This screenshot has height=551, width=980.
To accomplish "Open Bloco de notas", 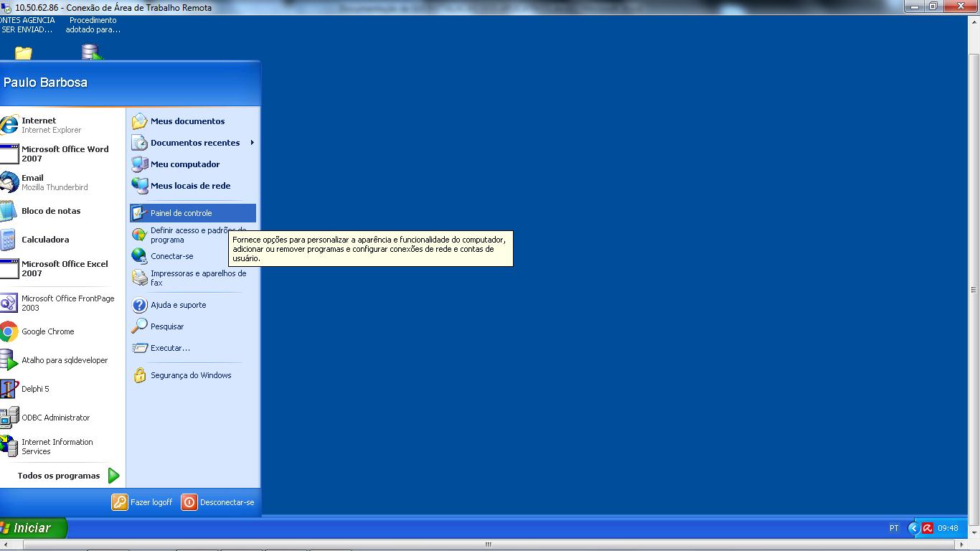I will pos(62,211).
